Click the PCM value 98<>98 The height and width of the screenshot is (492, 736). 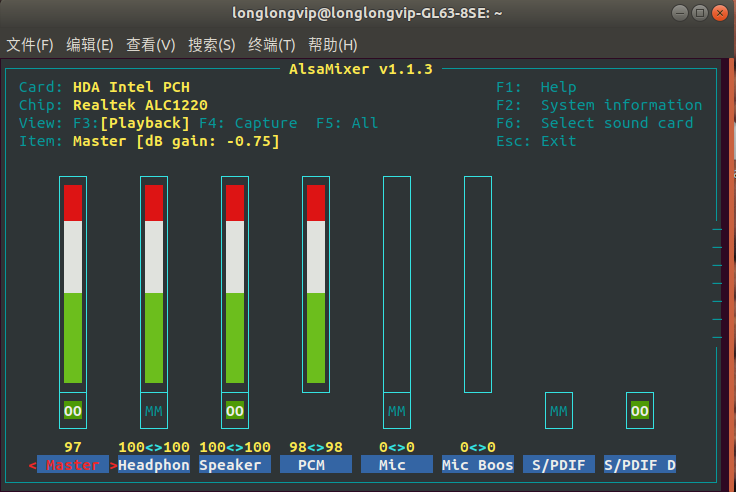[316, 447]
